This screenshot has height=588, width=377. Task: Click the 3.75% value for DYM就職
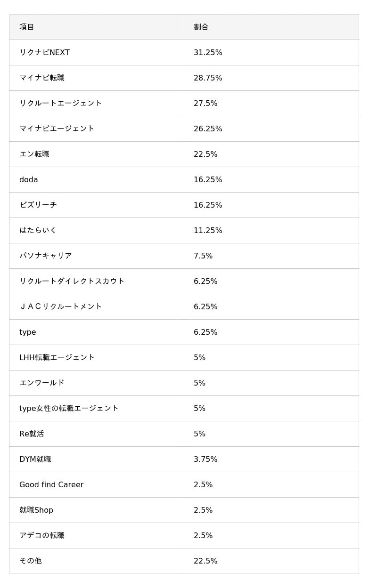[x=205, y=459]
